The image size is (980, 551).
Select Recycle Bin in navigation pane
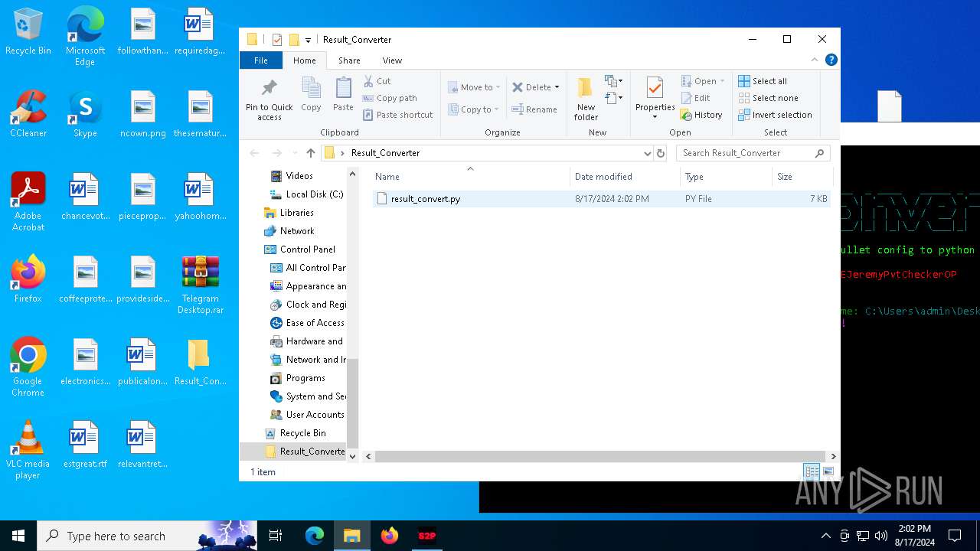(295, 433)
